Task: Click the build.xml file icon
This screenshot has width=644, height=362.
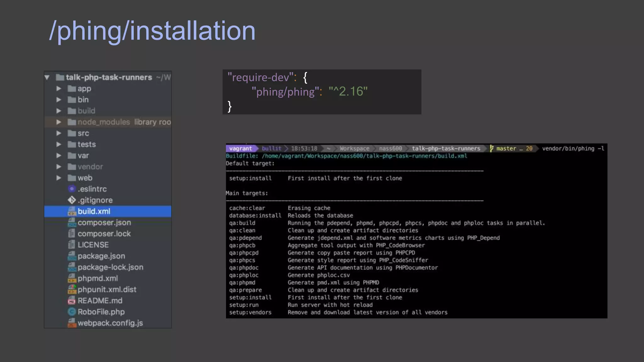Action: pyautogui.click(x=72, y=211)
